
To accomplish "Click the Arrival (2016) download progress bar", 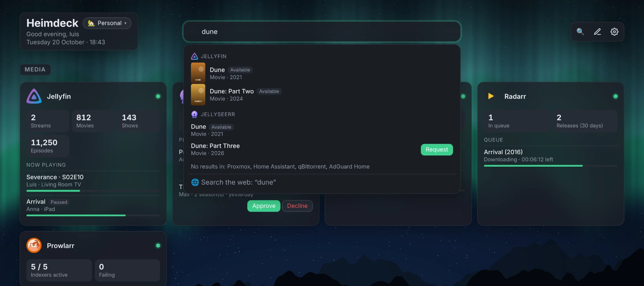I will [x=551, y=166].
